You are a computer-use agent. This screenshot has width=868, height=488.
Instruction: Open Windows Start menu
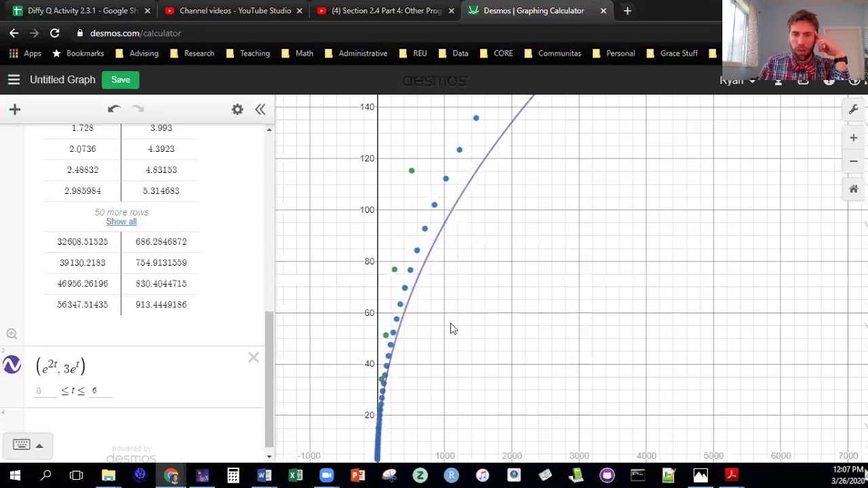15,475
